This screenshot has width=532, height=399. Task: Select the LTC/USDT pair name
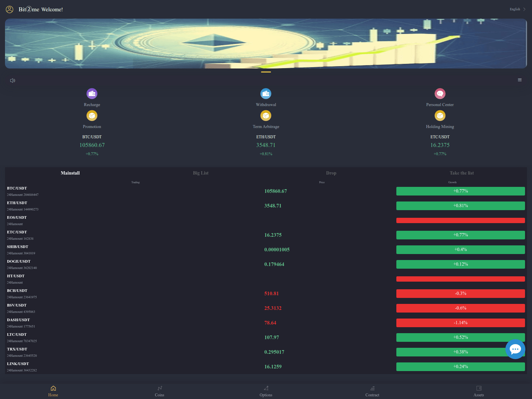(x=17, y=334)
